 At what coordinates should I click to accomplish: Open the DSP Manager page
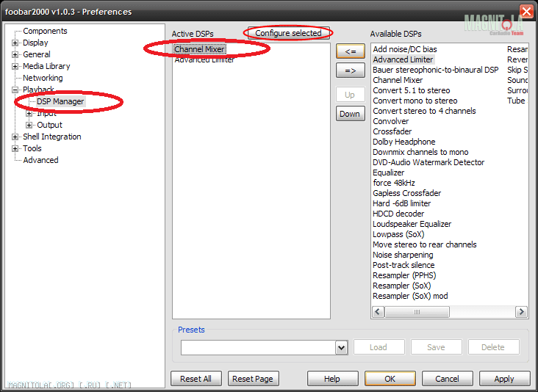click(x=60, y=101)
